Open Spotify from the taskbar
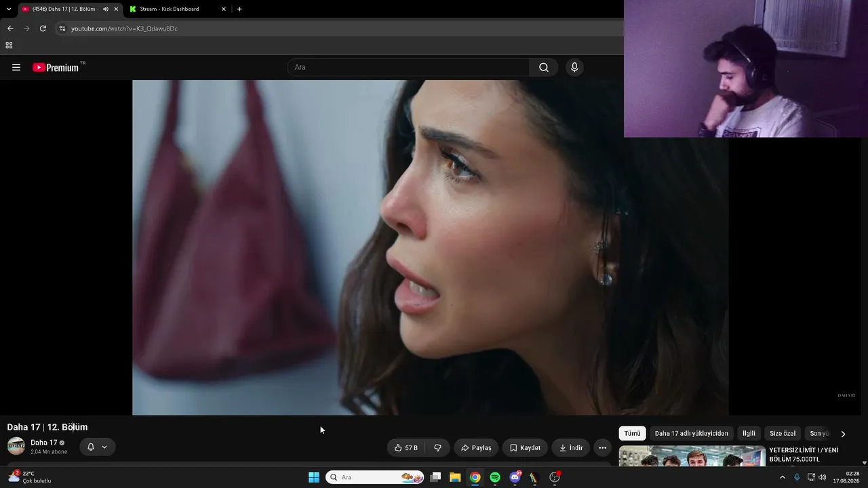The image size is (868, 488). pos(495,477)
